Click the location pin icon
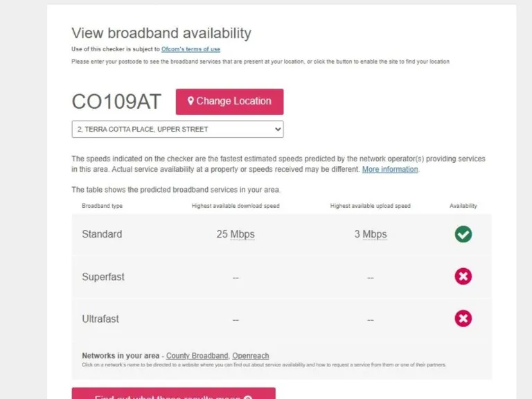 click(190, 101)
